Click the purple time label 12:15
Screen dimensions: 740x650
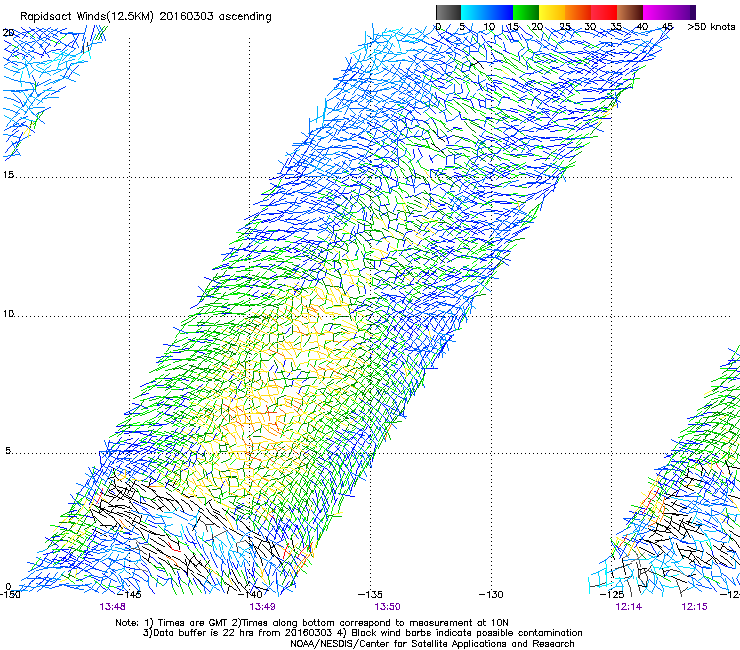click(694, 607)
